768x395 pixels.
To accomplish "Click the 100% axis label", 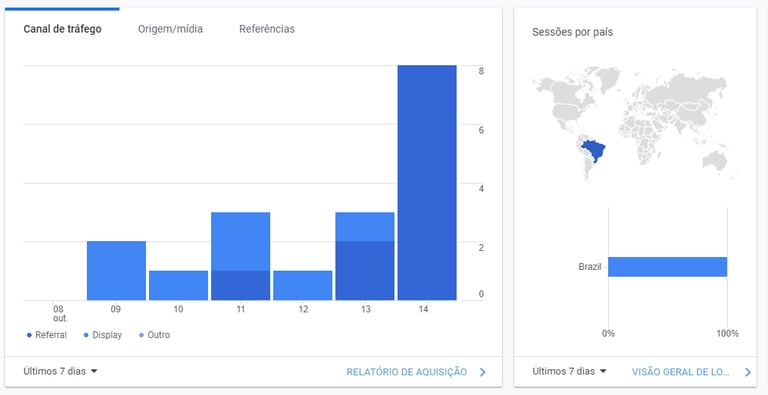I will (x=727, y=334).
